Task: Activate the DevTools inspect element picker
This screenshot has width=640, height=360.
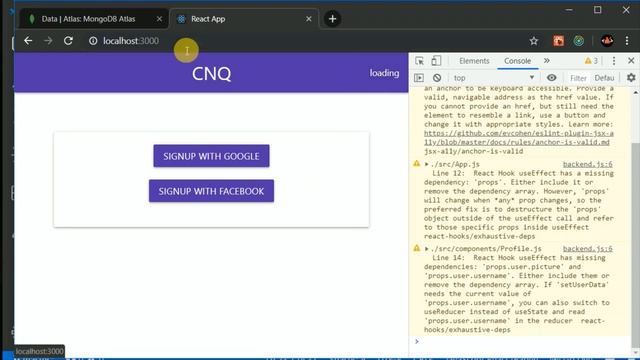Action: [x=419, y=61]
